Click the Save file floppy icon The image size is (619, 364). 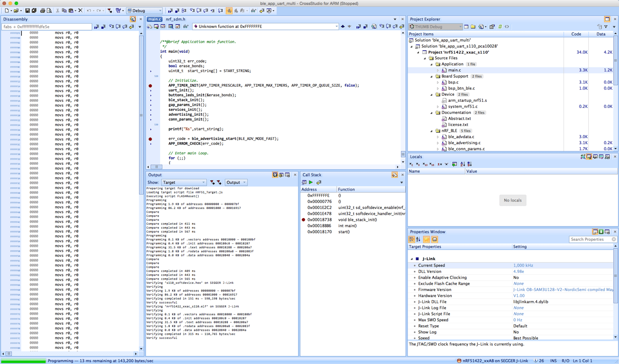[27, 10]
